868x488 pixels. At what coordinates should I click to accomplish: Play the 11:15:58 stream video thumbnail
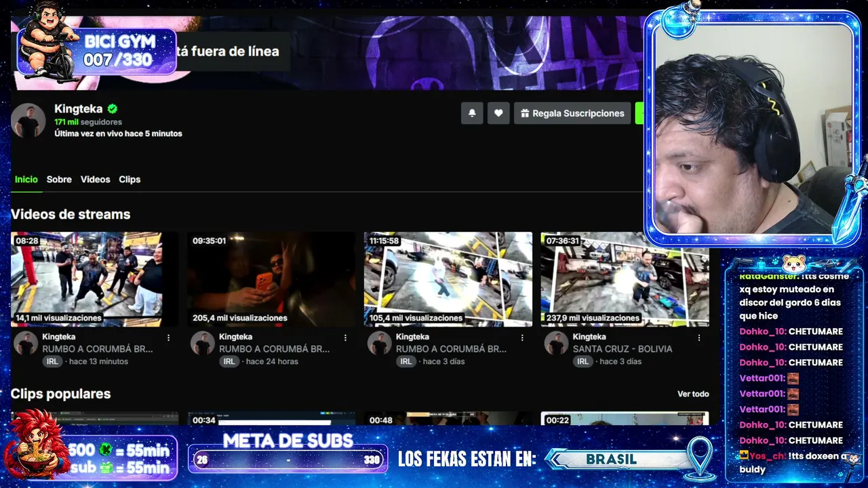(x=448, y=279)
